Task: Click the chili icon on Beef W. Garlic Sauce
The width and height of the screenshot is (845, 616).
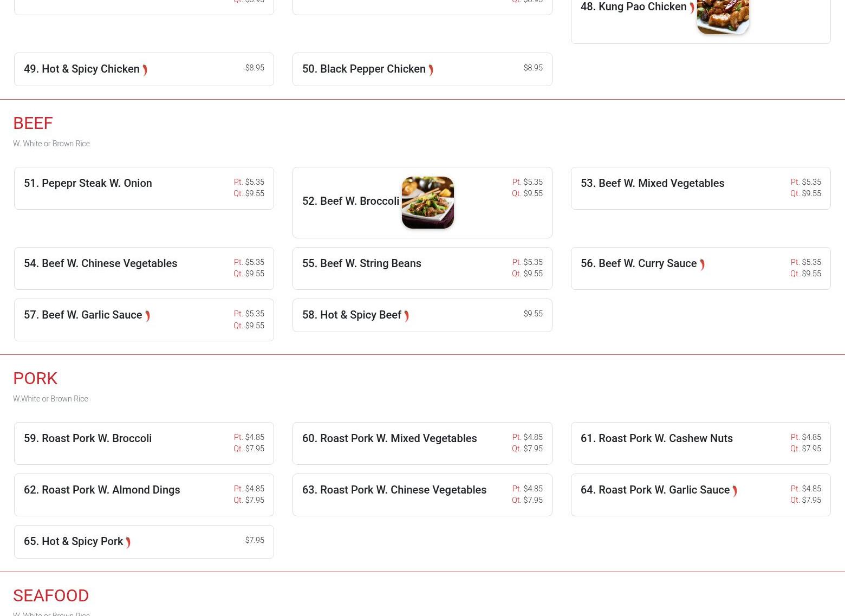Action: pos(147,316)
